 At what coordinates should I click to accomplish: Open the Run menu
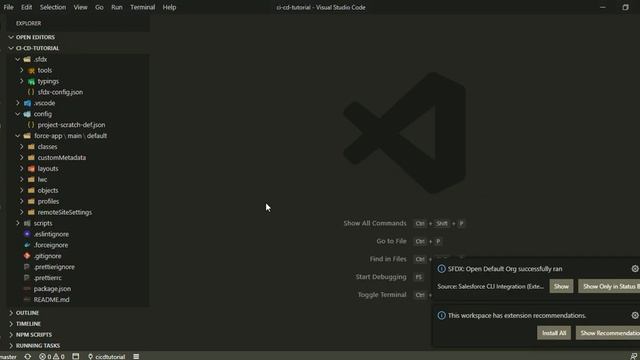pyautogui.click(x=117, y=7)
